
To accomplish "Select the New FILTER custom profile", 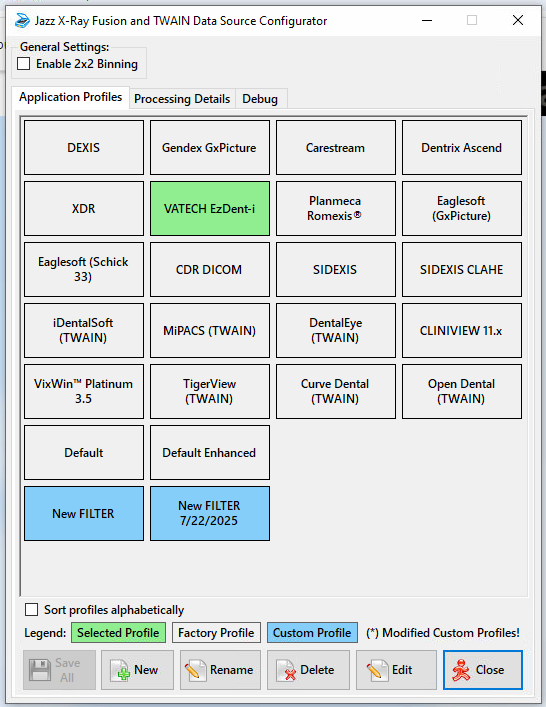I will pos(84,513).
